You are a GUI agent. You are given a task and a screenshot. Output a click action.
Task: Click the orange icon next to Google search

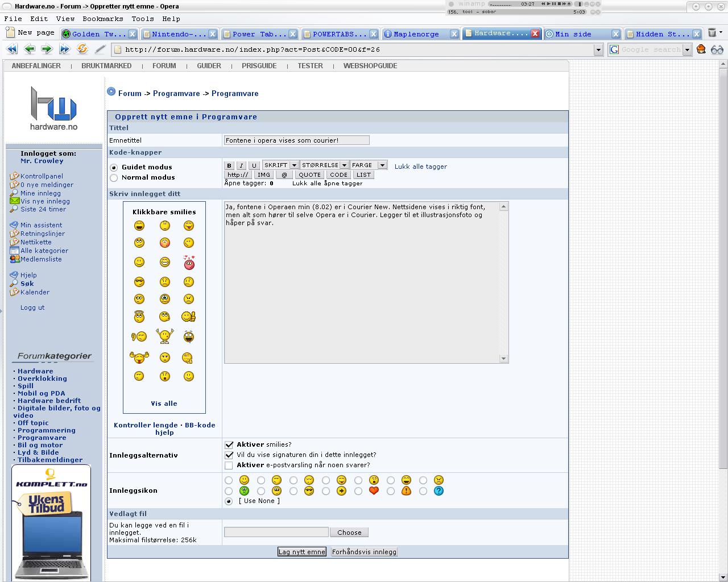click(701, 49)
